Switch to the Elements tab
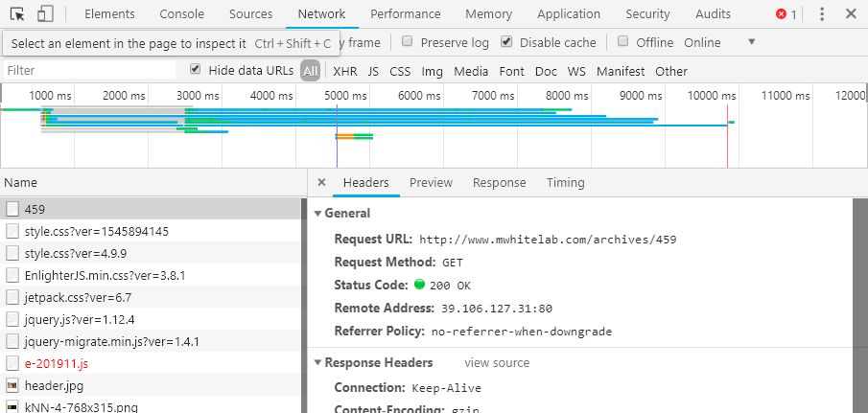The image size is (868, 413). coord(109,14)
